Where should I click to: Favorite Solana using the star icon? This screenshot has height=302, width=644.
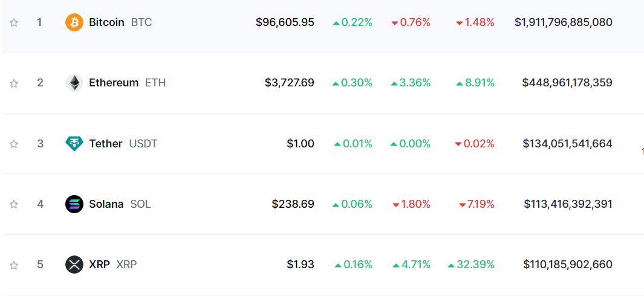click(14, 204)
